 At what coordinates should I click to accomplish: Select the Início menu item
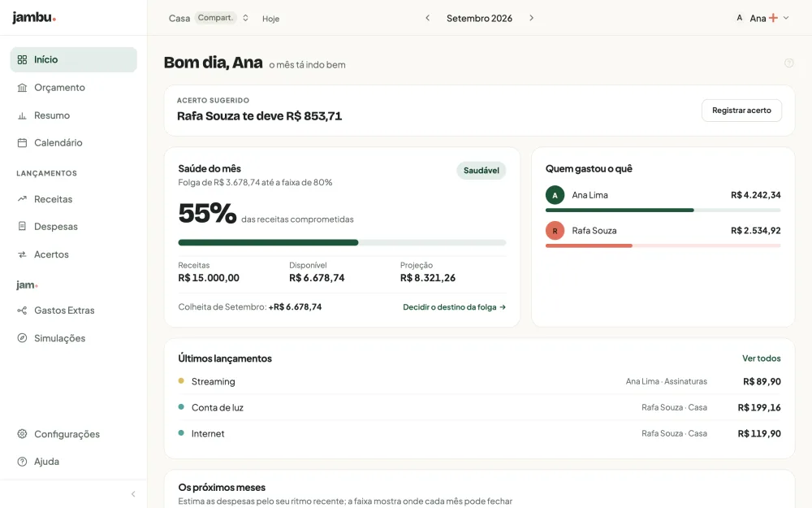[x=74, y=59]
